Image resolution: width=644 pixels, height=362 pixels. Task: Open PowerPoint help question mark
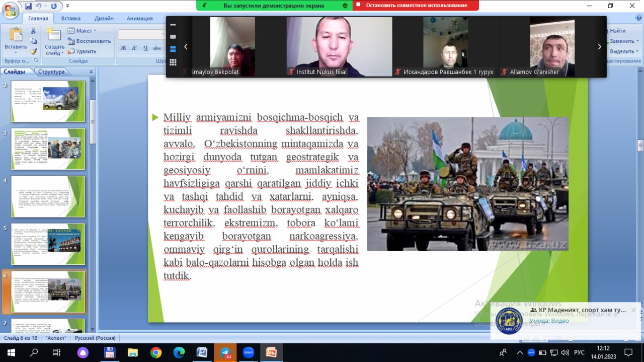pyautogui.click(x=638, y=19)
